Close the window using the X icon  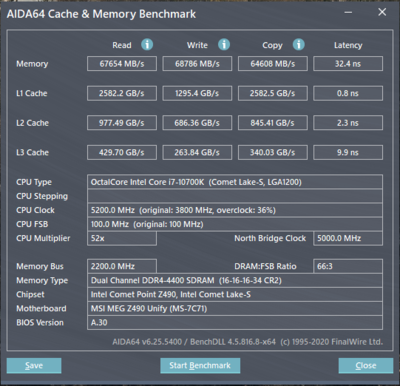(382, 12)
